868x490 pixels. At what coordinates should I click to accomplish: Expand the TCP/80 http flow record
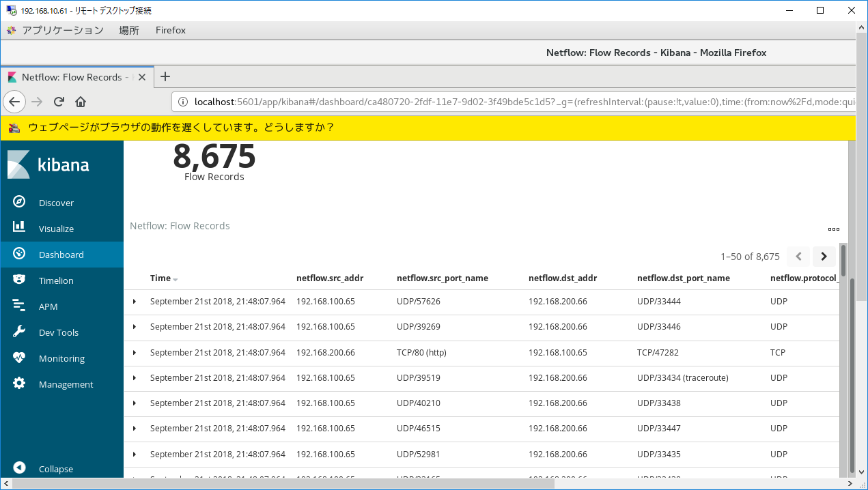click(135, 352)
